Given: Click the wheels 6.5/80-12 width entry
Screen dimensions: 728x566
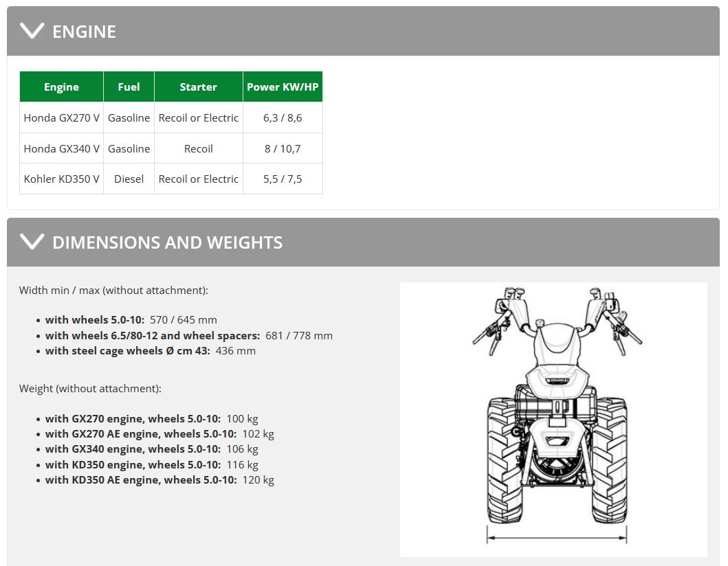Looking at the screenshot, I should [x=188, y=336].
